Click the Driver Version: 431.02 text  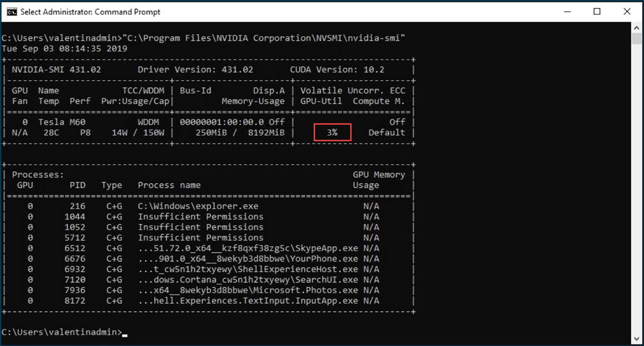(195, 70)
